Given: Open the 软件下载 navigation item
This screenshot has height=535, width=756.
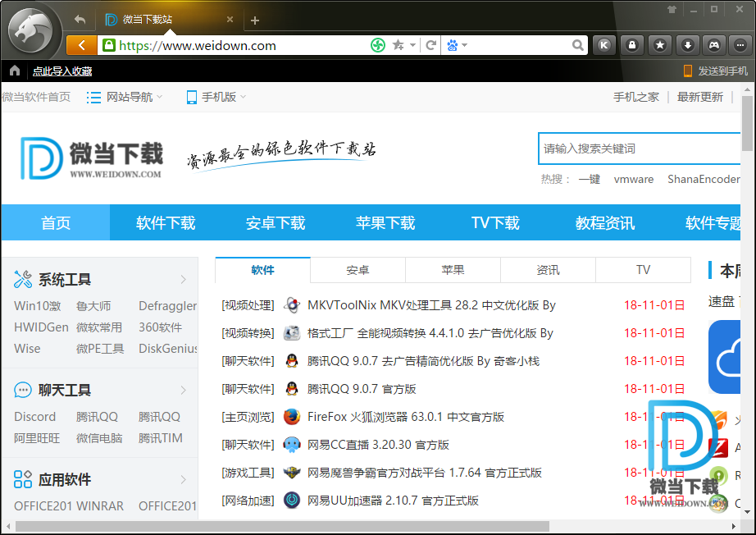Looking at the screenshot, I should 166,223.
